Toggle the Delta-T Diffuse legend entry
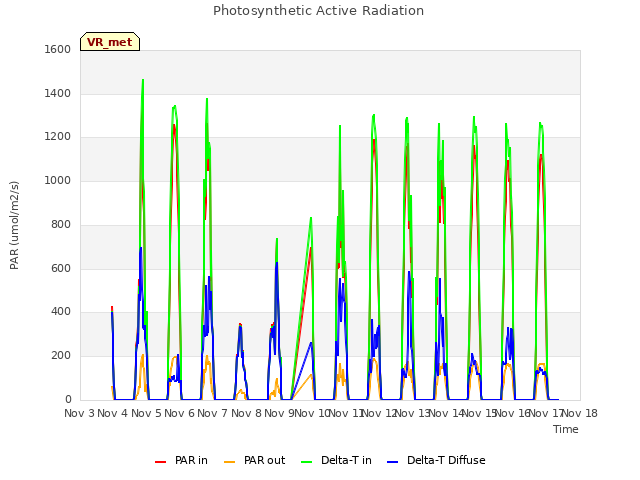The width and height of the screenshot is (640, 480). [x=436, y=460]
